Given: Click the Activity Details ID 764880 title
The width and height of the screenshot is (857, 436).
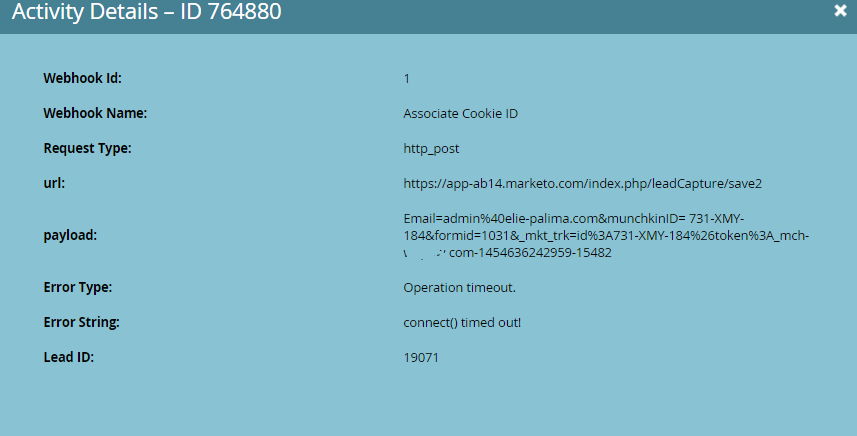Looking at the screenshot, I should pos(146,11).
